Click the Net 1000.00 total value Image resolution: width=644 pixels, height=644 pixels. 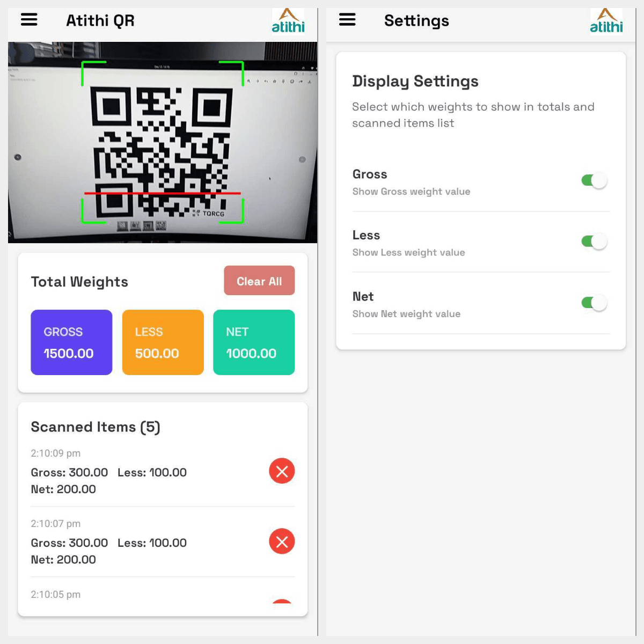tap(251, 354)
